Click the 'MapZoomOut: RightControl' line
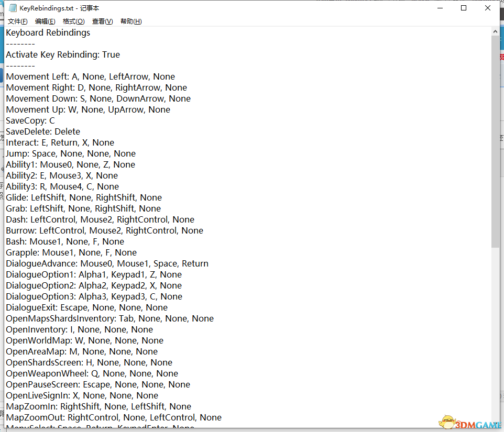Viewport: 504px width, 432px height. pos(114,417)
